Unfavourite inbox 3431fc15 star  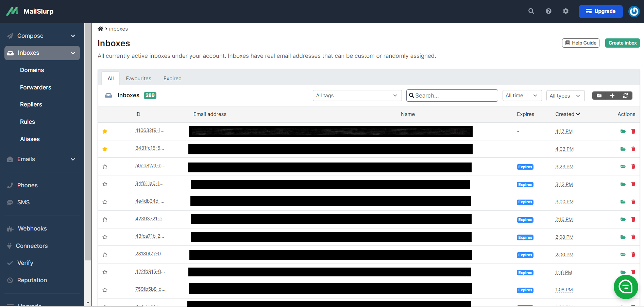105,149
